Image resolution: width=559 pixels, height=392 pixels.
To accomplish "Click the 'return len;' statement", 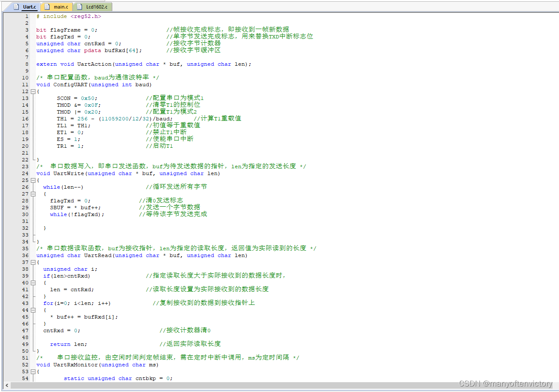I will pyautogui.click(x=68, y=344).
